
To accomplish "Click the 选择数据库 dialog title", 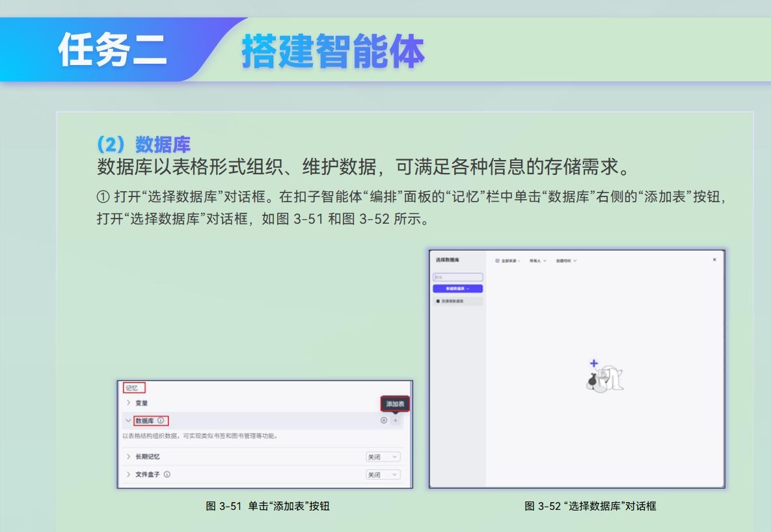I will [x=448, y=259].
